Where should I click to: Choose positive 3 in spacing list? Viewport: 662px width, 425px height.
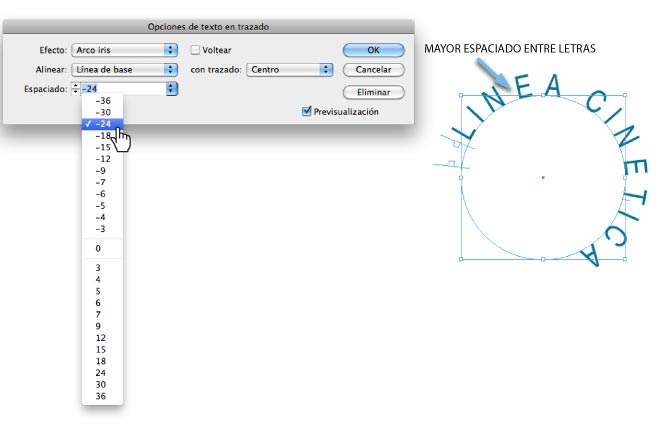tap(103, 268)
